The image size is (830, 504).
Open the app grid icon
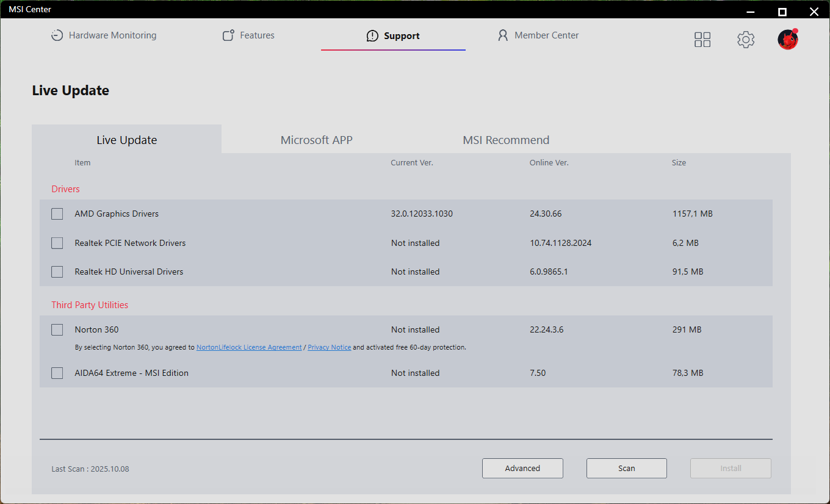(x=702, y=40)
